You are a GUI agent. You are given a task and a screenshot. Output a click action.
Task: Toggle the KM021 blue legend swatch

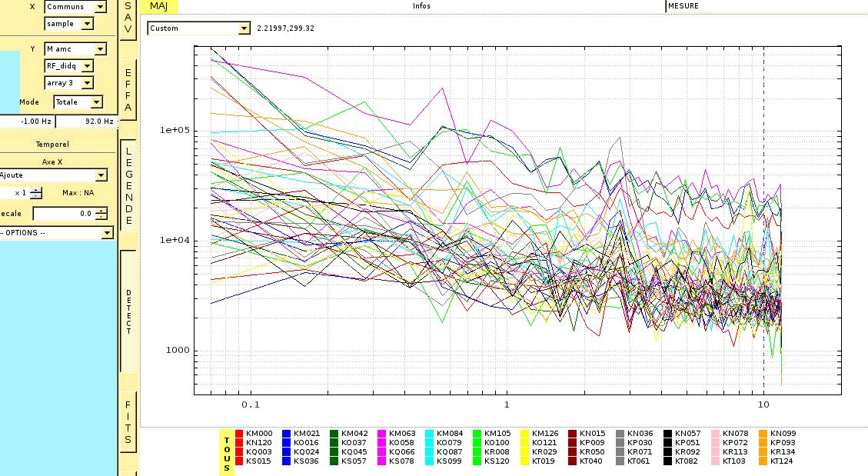pyautogui.click(x=286, y=434)
